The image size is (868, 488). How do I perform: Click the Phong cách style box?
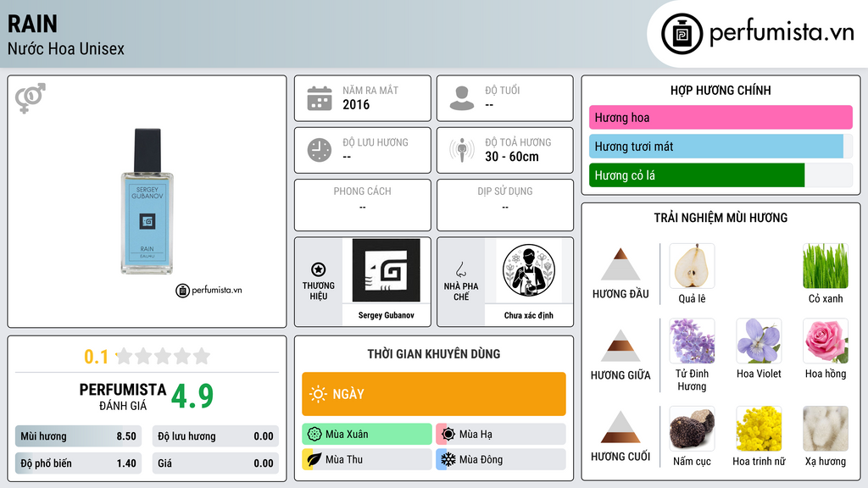pos(363,205)
